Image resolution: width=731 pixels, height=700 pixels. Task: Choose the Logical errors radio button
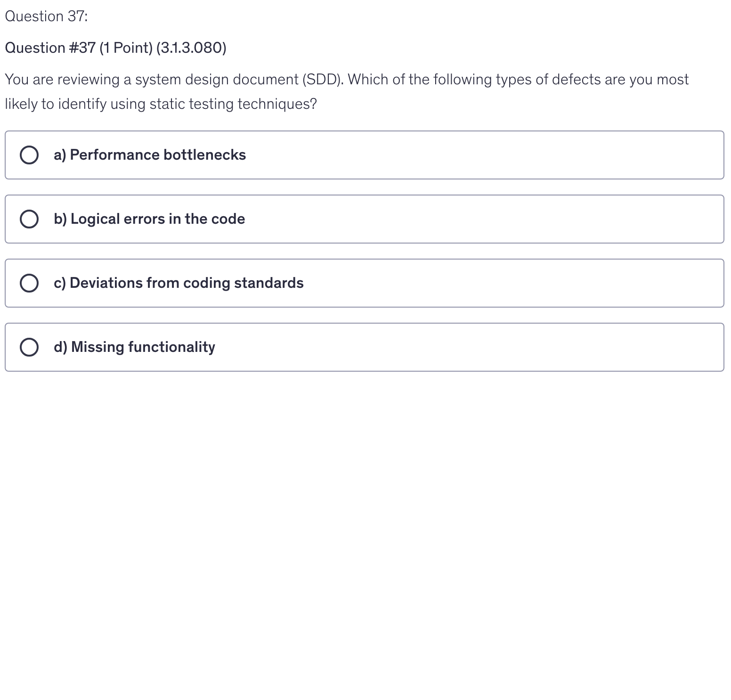coord(29,219)
